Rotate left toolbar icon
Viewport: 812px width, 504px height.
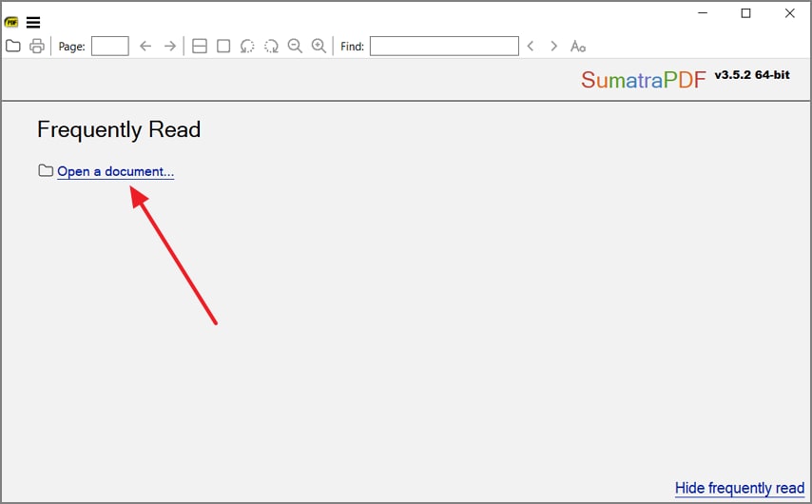247,46
